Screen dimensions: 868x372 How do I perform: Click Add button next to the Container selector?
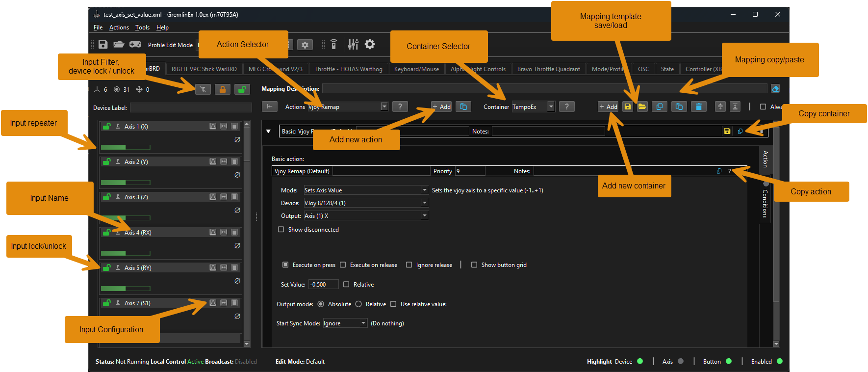point(609,106)
